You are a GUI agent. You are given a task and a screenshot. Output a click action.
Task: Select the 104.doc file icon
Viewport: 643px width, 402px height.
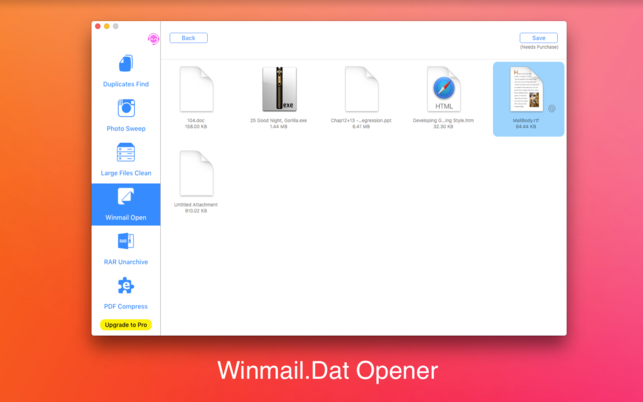pos(196,89)
